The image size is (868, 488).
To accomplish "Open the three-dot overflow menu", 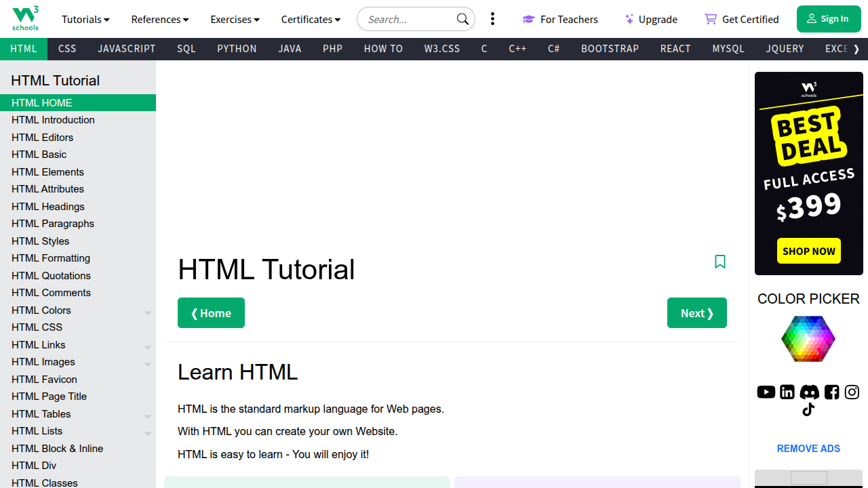I will coord(492,18).
